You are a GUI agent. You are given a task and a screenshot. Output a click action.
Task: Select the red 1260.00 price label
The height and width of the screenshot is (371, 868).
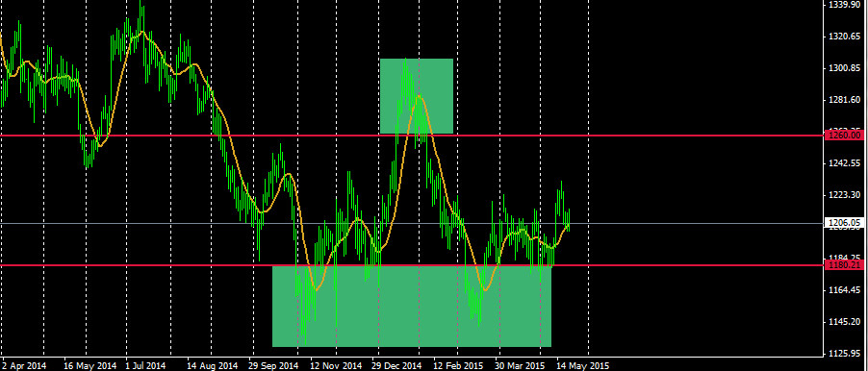click(845, 135)
